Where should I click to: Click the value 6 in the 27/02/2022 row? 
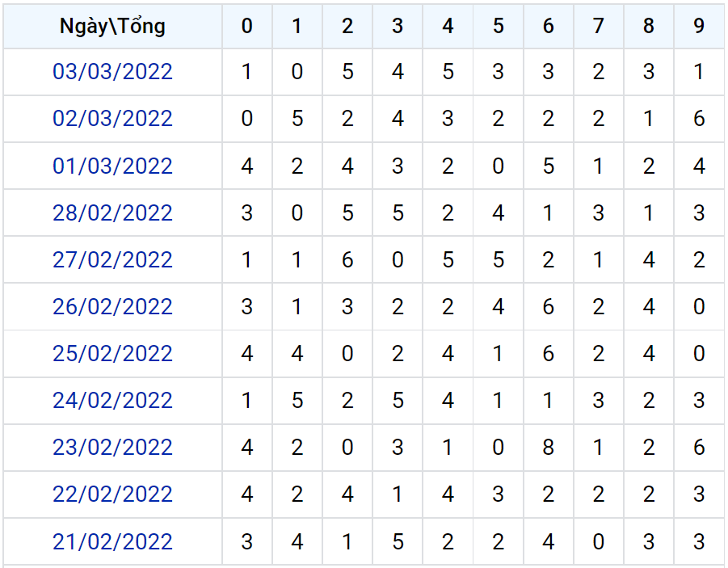(347, 259)
